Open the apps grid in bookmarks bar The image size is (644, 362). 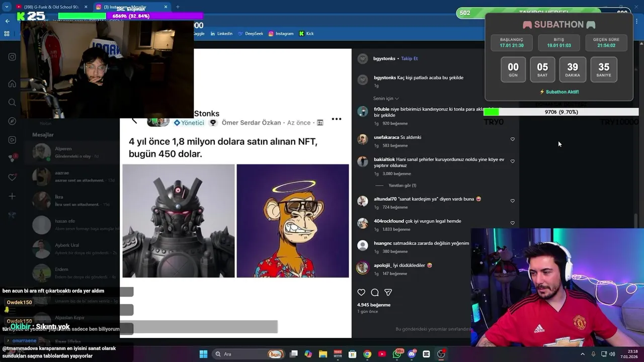click(7, 34)
